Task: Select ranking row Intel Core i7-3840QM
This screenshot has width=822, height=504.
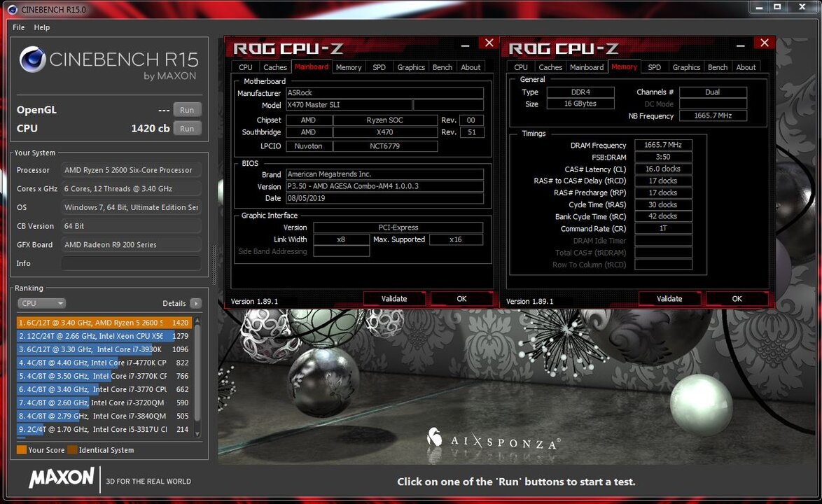Action: pyautogui.click(x=104, y=416)
